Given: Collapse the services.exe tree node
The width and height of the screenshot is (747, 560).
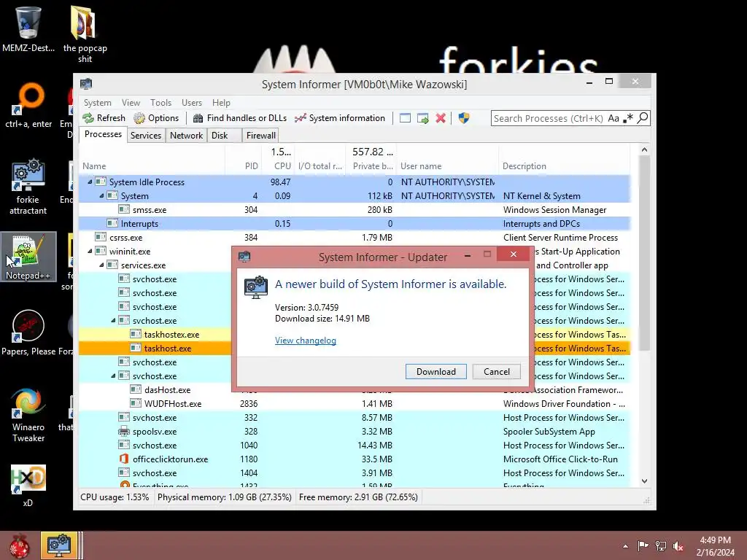Looking at the screenshot, I should tap(101, 265).
